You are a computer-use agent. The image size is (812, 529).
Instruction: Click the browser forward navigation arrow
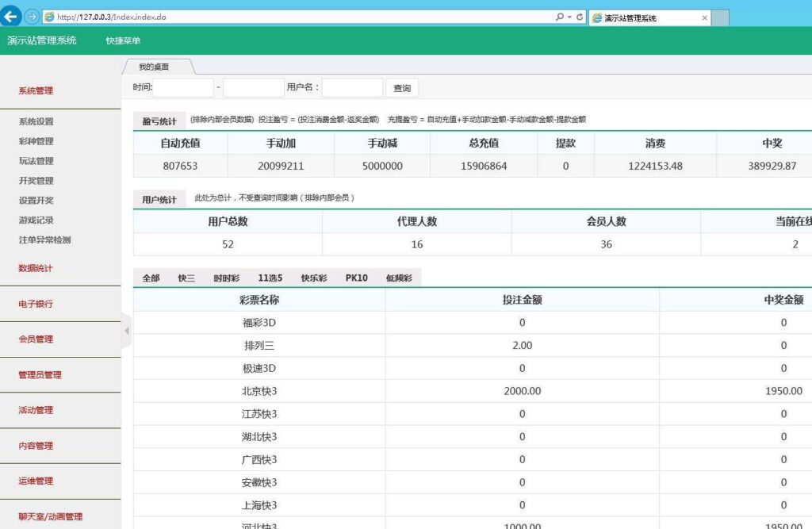coord(29,14)
